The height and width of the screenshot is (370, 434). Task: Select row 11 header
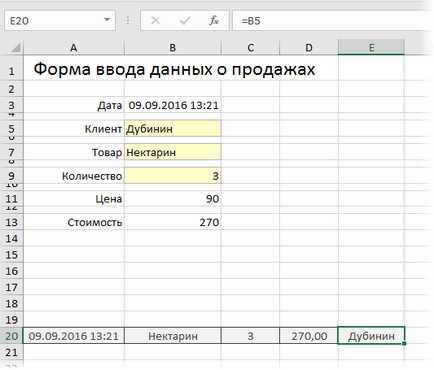[12, 199]
